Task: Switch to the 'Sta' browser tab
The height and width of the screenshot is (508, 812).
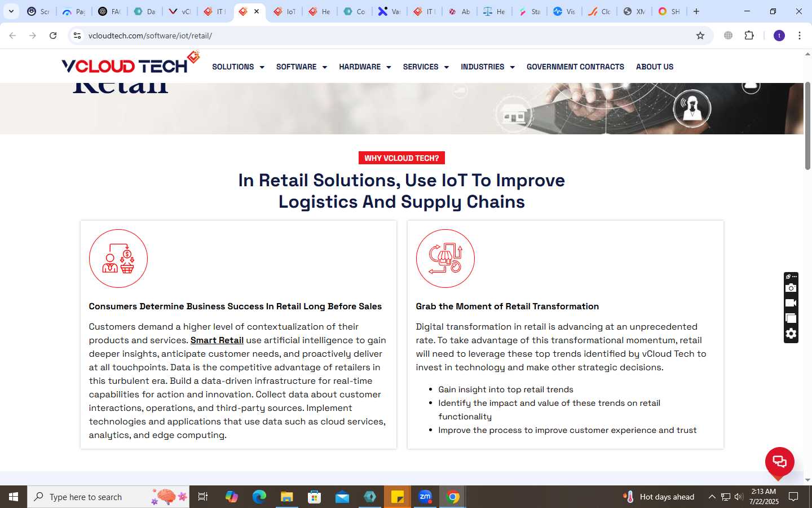Action: pyautogui.click(x=529, y=11)
